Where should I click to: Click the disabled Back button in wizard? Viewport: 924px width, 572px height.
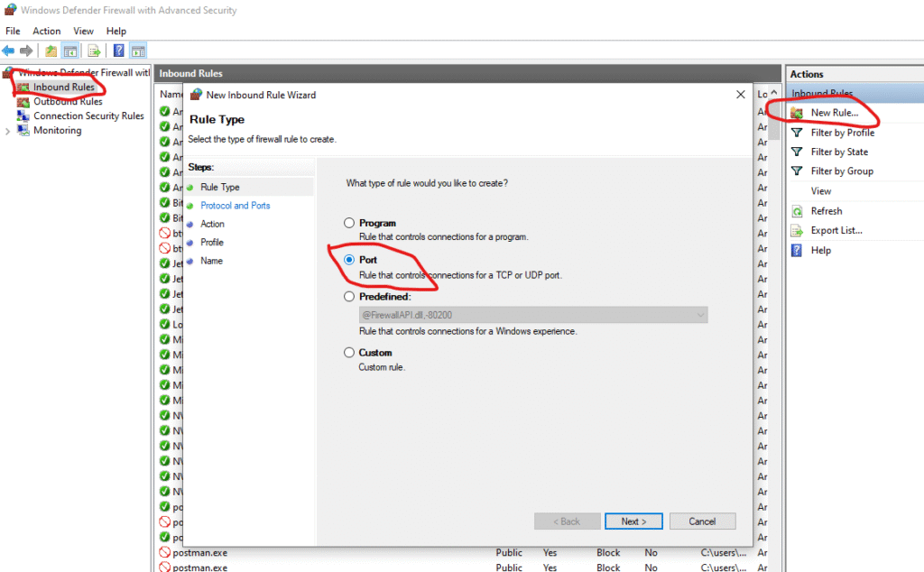(x=567, y=521)
